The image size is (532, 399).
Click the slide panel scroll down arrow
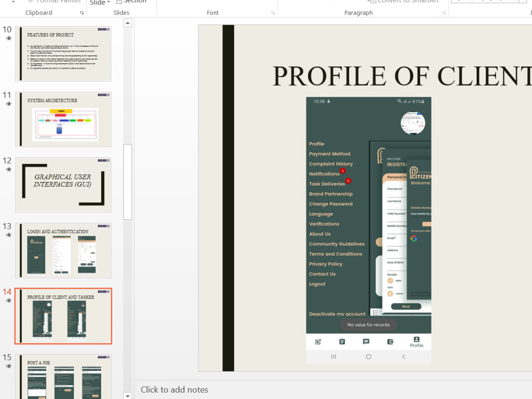coord(128,395)
